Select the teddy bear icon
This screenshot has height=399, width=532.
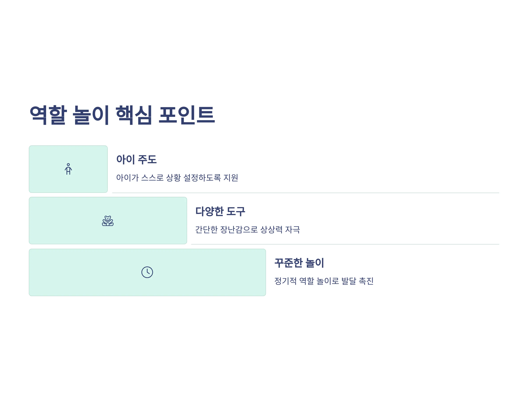(108, 221)
